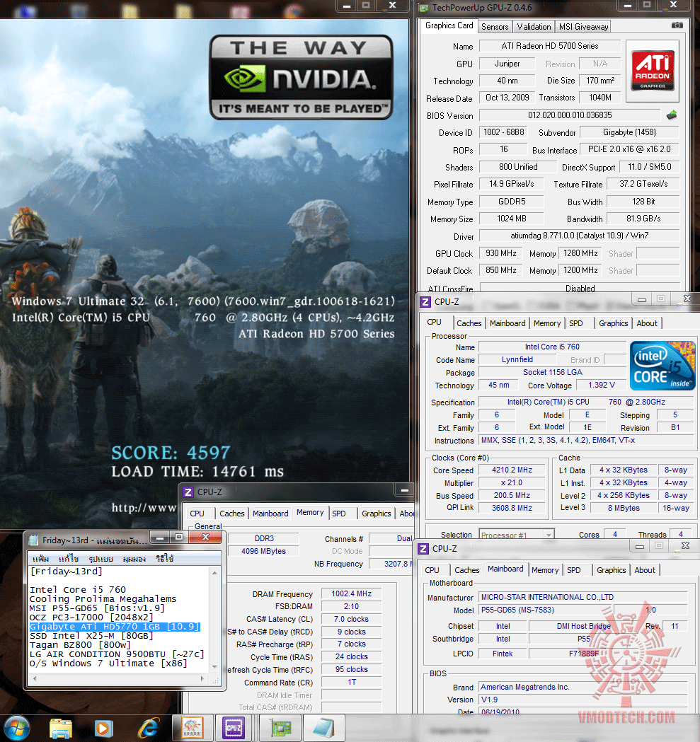Select the Graphics Card tab in GPU-Z
Viewport: 700px width, 742px height.
click(x=449, y=25)
